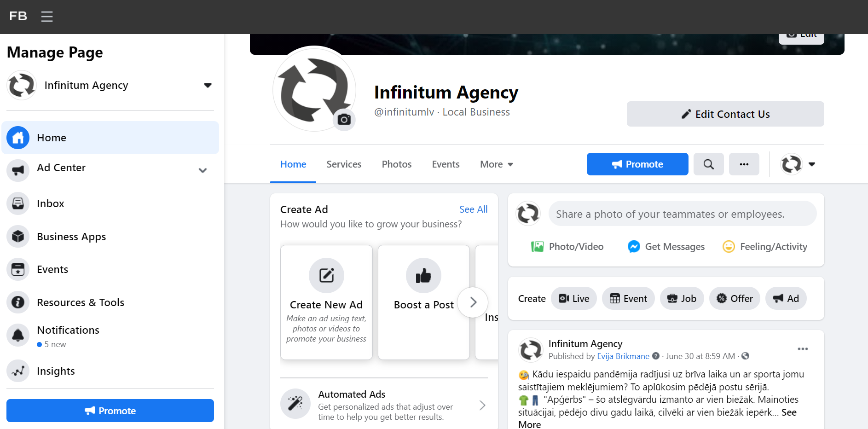Click the Promote button beside page tabs
868x429 pixels.
(x=637, y=164)
